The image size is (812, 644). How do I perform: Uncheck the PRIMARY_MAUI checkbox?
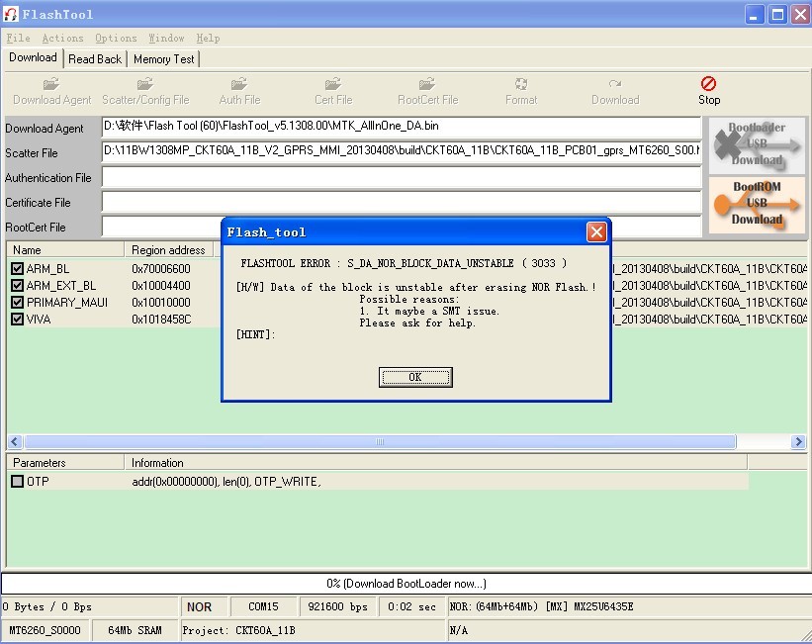(18, 302)
